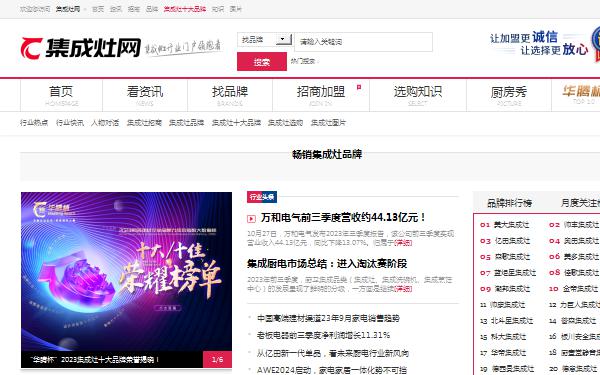Click 资讯 in the top gray bar

click(x=116, y=9)
